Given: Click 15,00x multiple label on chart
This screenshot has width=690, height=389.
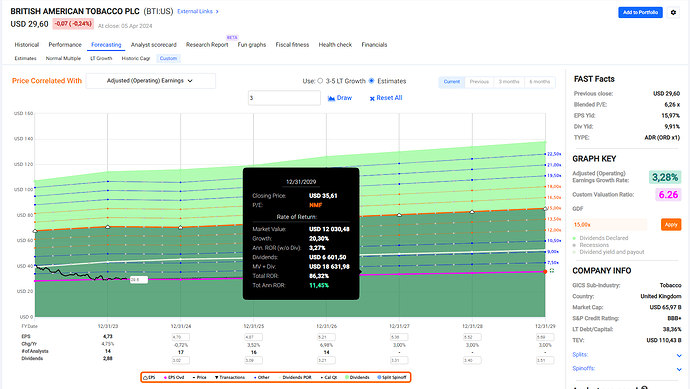Looking at the screenshot, I should click(554, 208).
